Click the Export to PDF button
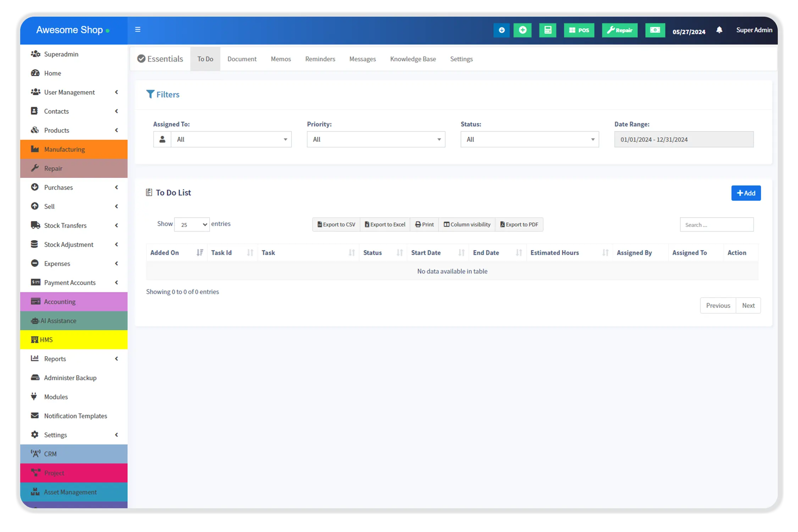Viewport: 798px width, 532px height. coord(518,224)
